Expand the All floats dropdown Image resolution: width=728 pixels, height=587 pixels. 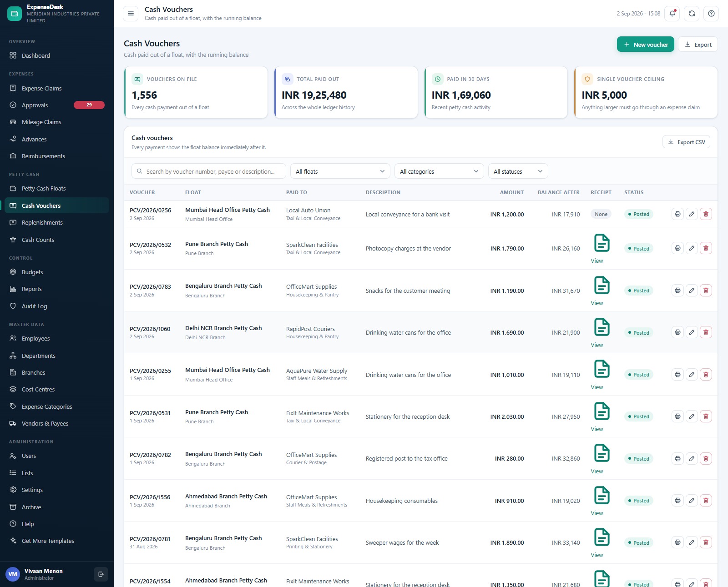pyautogui.click(x=340, y=171)
